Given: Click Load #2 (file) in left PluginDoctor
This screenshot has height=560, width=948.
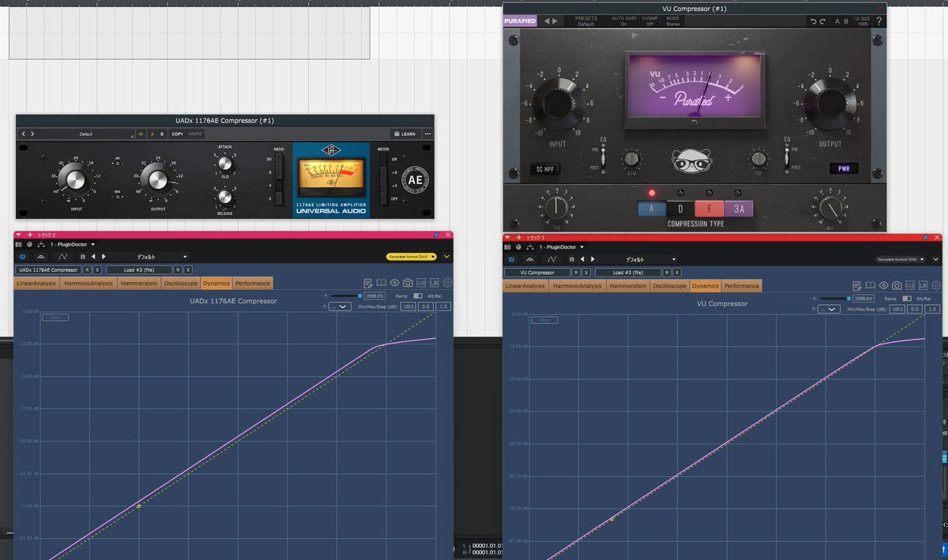Looking at the screenshot, I should click(x=139, y=270).
